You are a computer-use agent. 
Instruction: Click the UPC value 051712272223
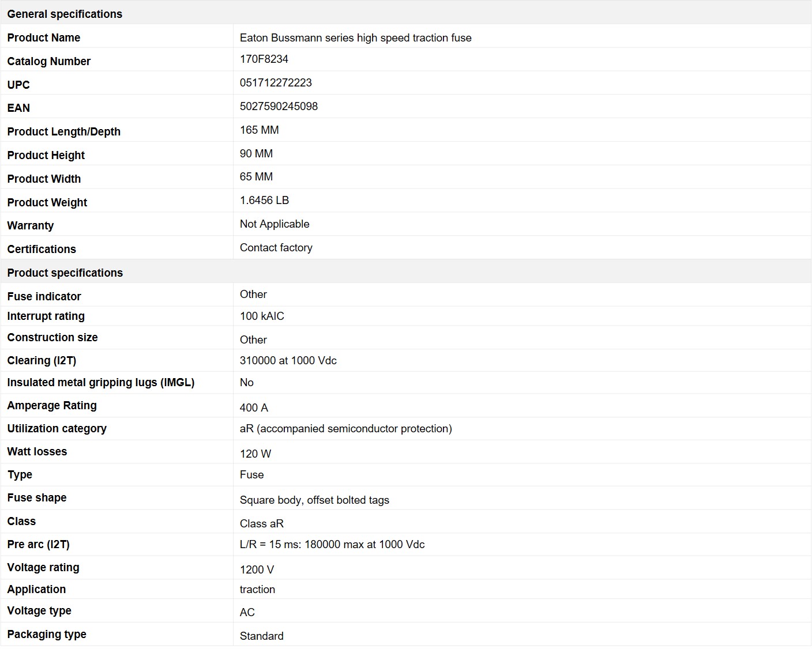click(276, 82)
